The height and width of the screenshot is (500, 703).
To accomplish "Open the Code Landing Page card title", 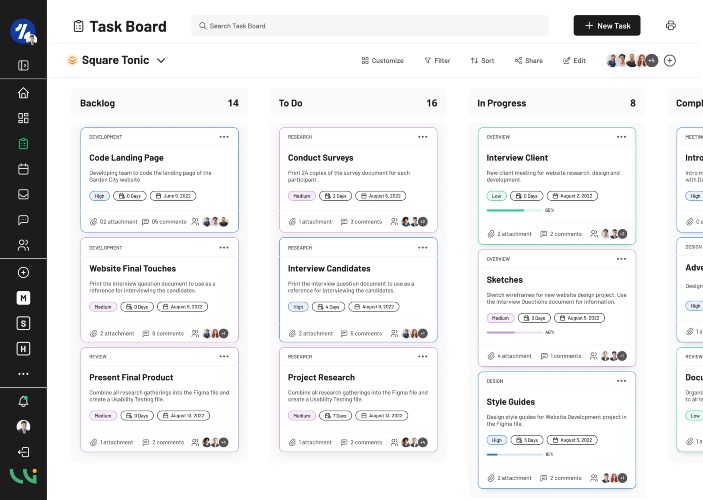I will coord(126,158).
